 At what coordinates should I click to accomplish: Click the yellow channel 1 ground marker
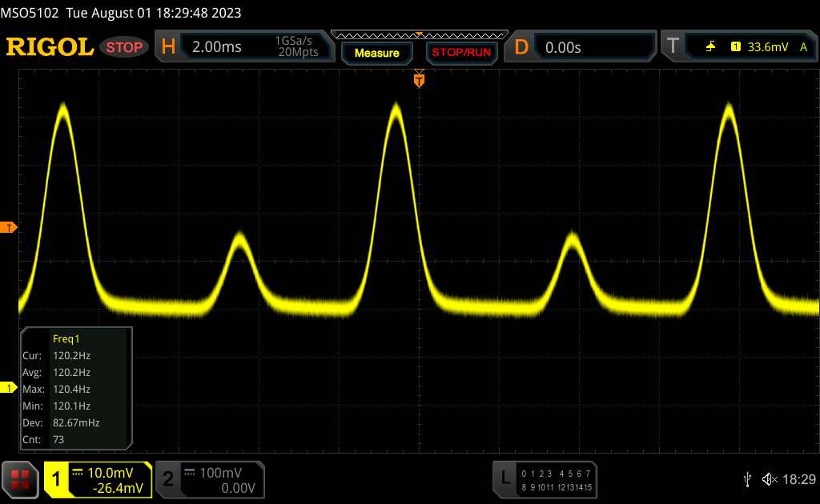coord(10,388)
